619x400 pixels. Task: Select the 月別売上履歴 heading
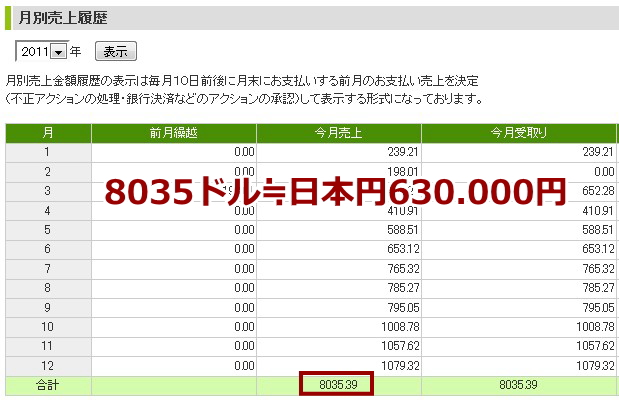tap(63, 18)
